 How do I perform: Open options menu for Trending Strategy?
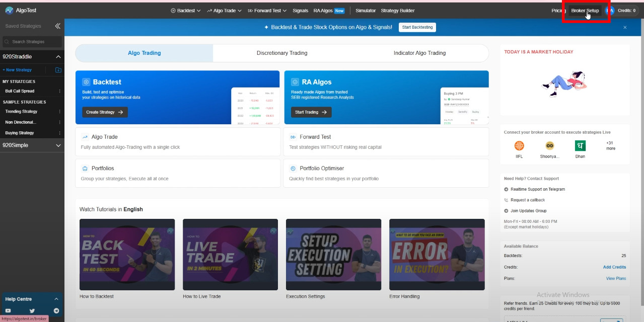[59, 112]
